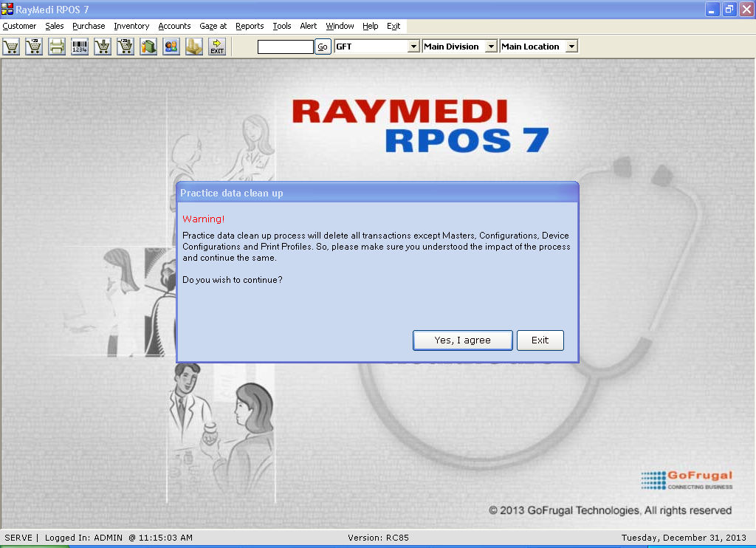Expand the GFT dropdown
This screenshot has width=756, height=548.
413,47
